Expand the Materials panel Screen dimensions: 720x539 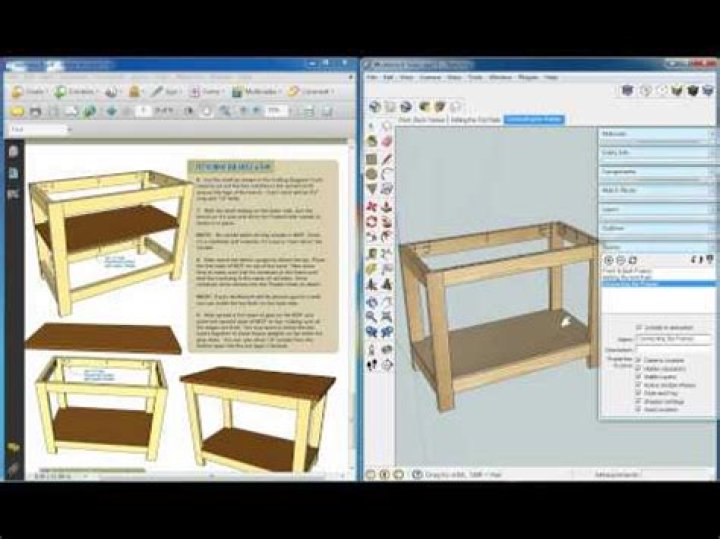658,134
